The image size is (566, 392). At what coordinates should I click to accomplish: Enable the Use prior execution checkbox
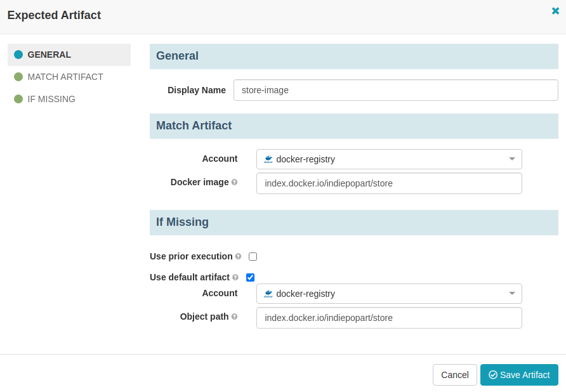coord(253,257)
